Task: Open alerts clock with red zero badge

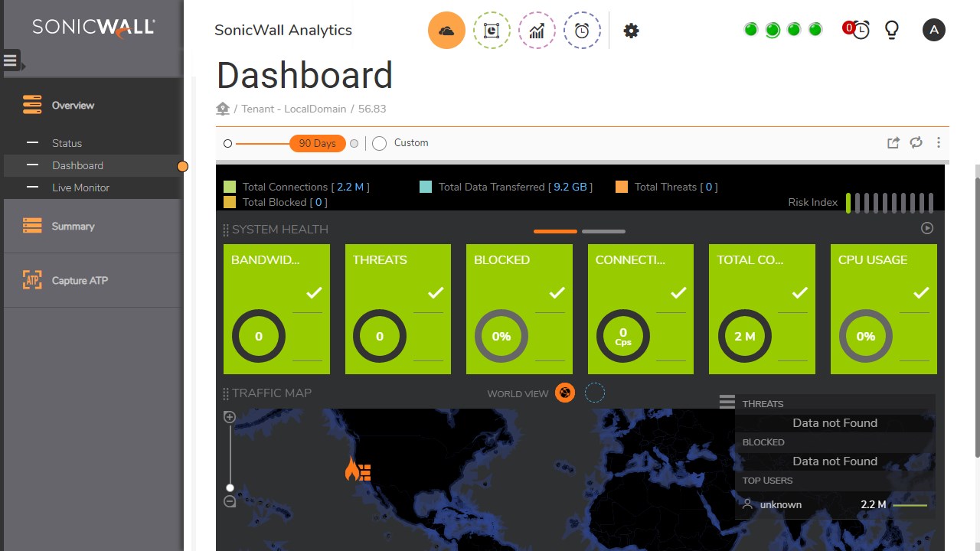Action: point(857,30)
